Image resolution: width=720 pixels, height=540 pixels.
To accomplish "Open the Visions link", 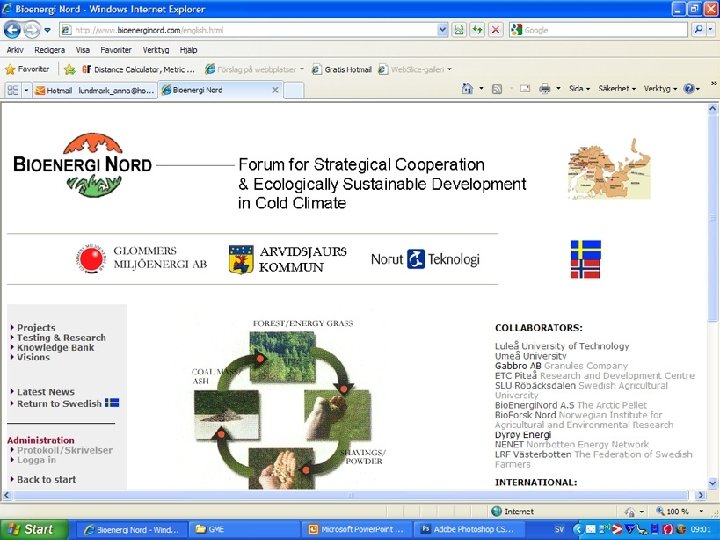I will (33, 357).
